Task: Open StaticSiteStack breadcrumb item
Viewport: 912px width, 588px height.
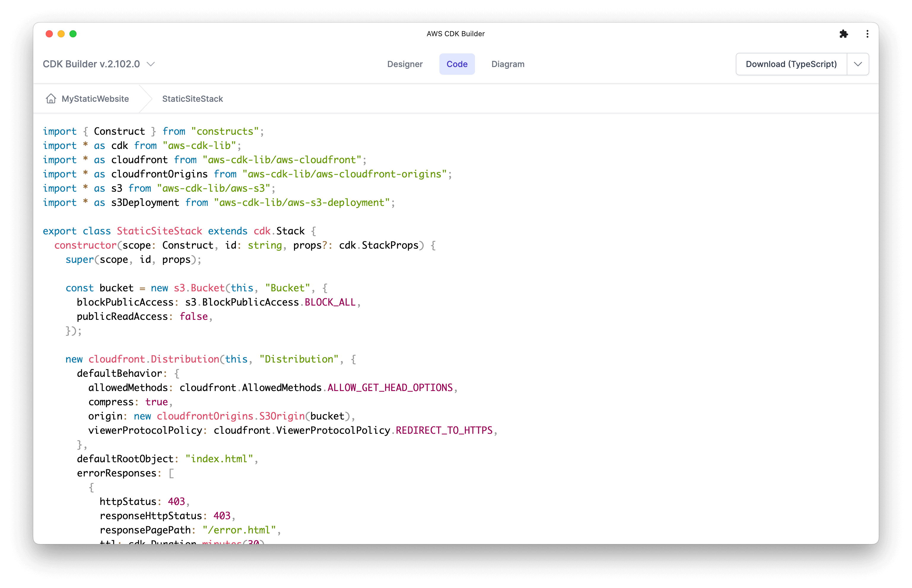Action: (x=193, y=99)
